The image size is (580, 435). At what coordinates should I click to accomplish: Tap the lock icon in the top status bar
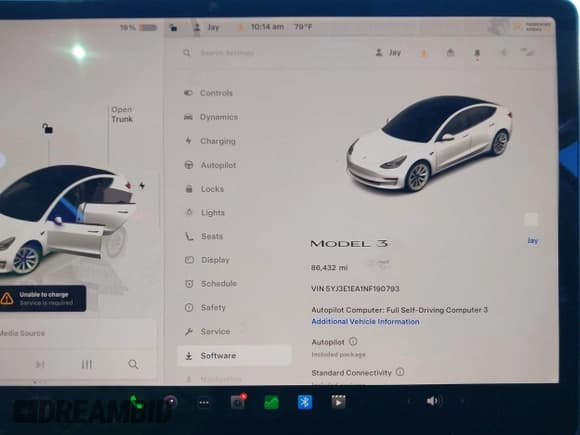(x=173, y=27)
